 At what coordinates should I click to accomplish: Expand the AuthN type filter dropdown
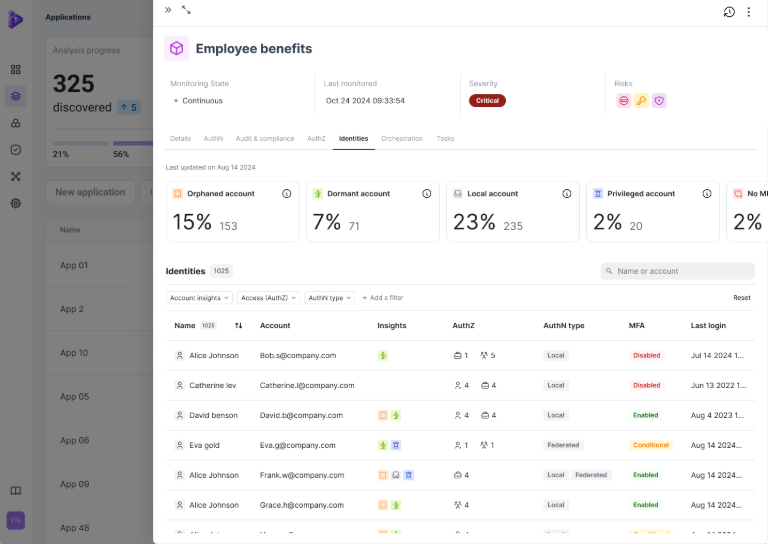329,298
